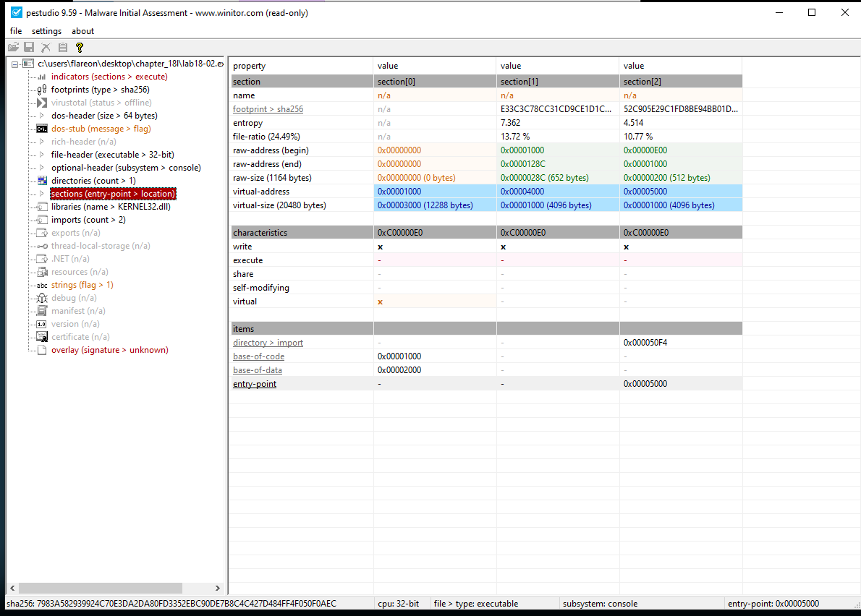Click the overlay page icon
The width and height of the screenshot is (861, 616).
42,350
